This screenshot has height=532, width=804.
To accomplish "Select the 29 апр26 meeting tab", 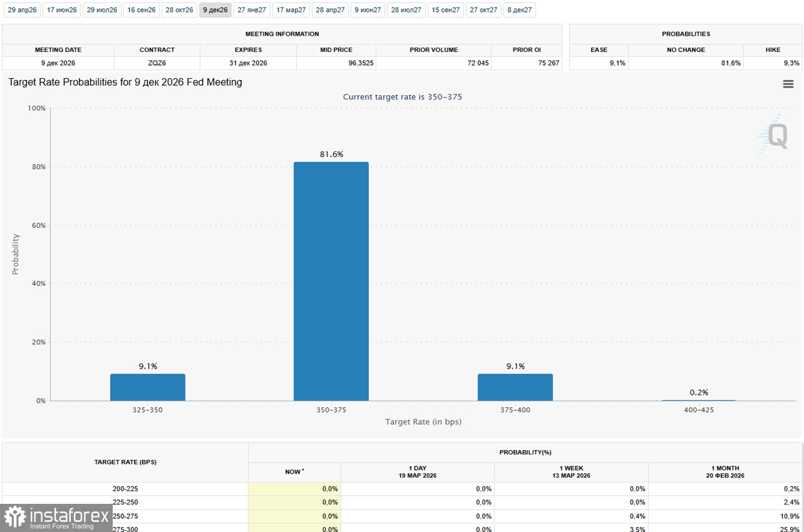I will pyautogui.click(x=23, y=10).
